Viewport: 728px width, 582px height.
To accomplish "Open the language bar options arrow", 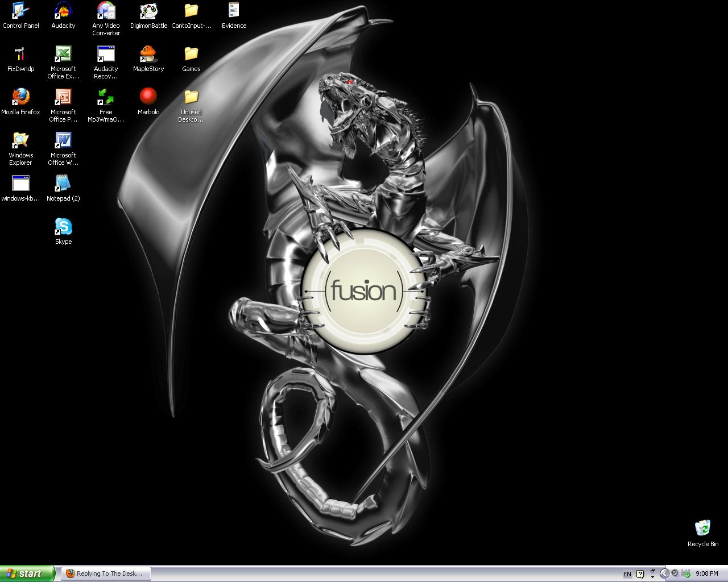I will 652,577.
